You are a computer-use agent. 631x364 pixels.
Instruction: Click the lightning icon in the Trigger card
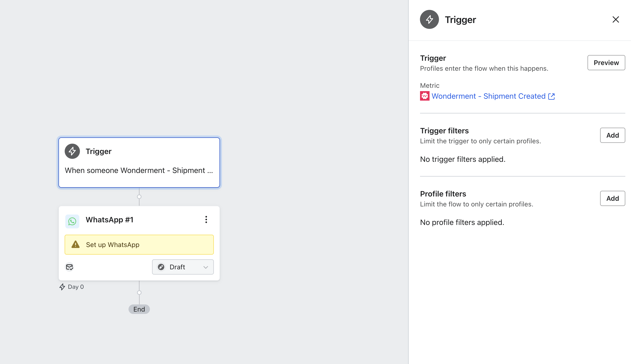click(72, 151)
